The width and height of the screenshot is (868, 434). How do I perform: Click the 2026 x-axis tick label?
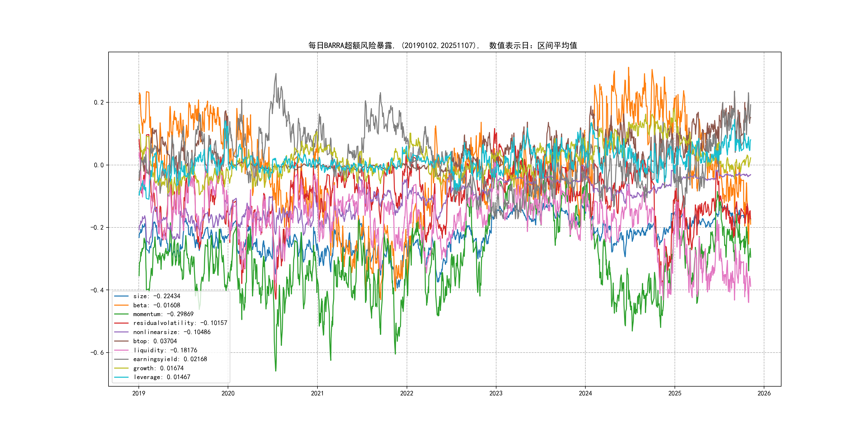click(764, 393)
